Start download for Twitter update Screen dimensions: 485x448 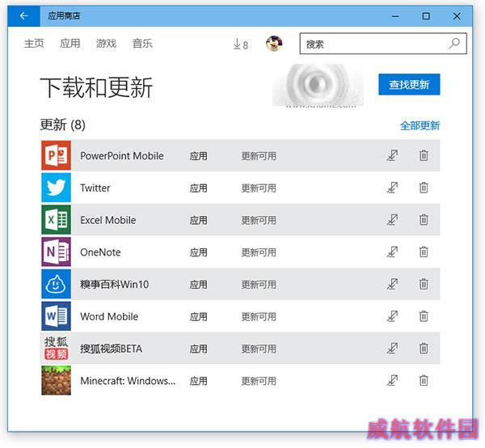pyautogui.click(x=392, y=188)
